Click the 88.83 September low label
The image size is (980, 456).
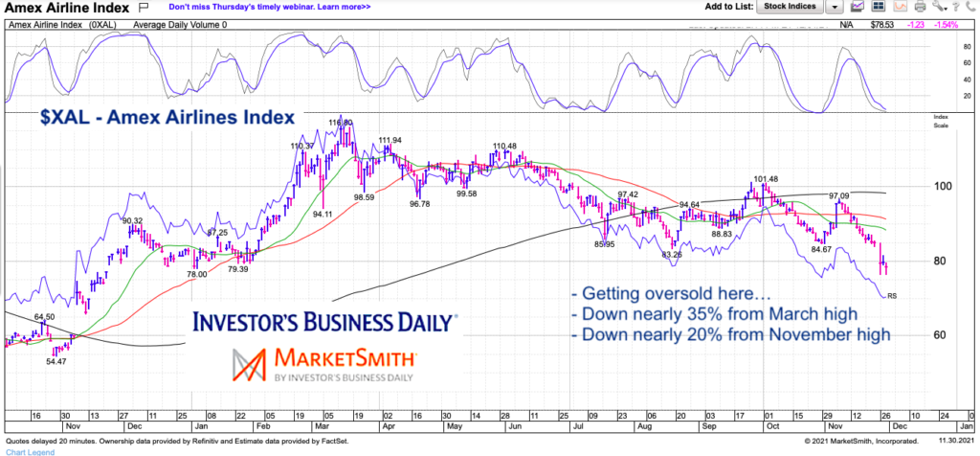click(x=722, y=234)
